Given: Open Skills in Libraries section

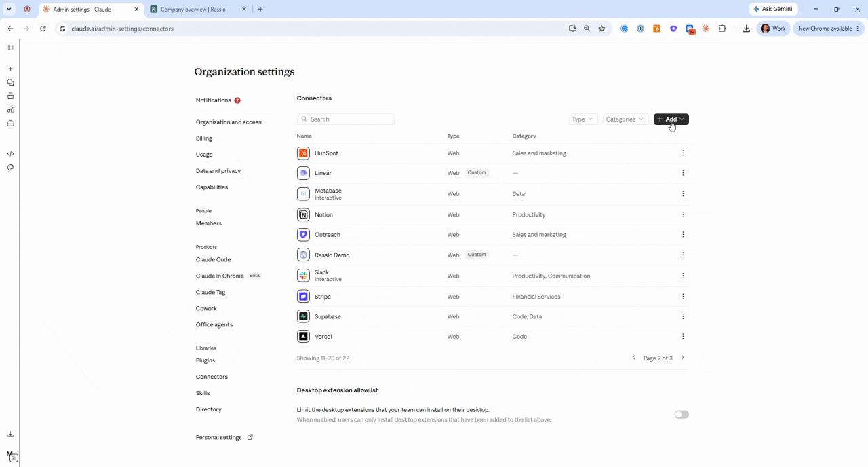Looking at the screenshot, I should [203, 393].
